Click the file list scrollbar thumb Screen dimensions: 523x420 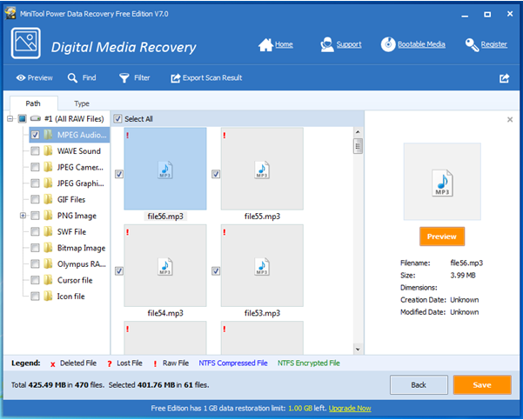358,146
